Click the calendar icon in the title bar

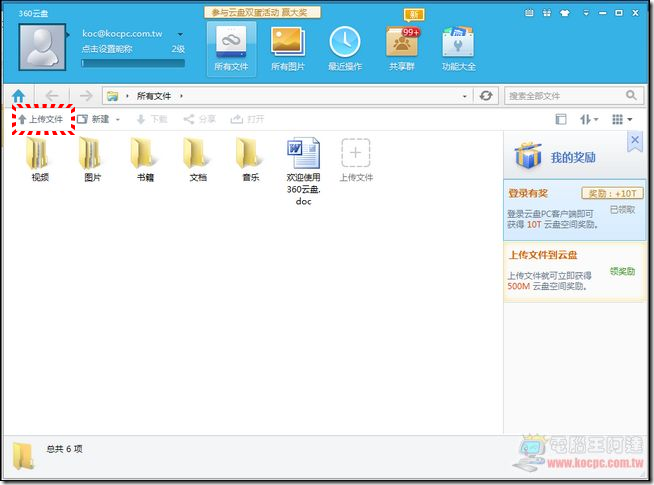tap(529, 13)
